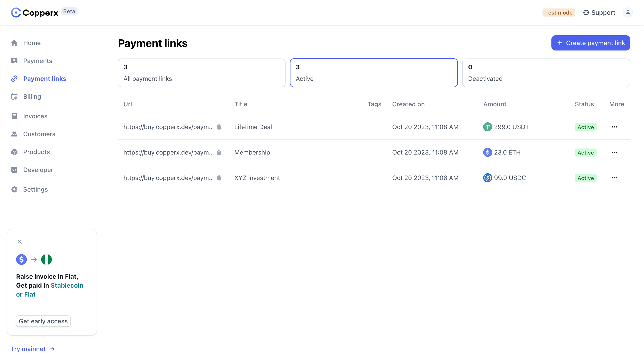Screen dimensions: 644x364
Task: Click the 23.0 ETH amount
Action: 507,153
